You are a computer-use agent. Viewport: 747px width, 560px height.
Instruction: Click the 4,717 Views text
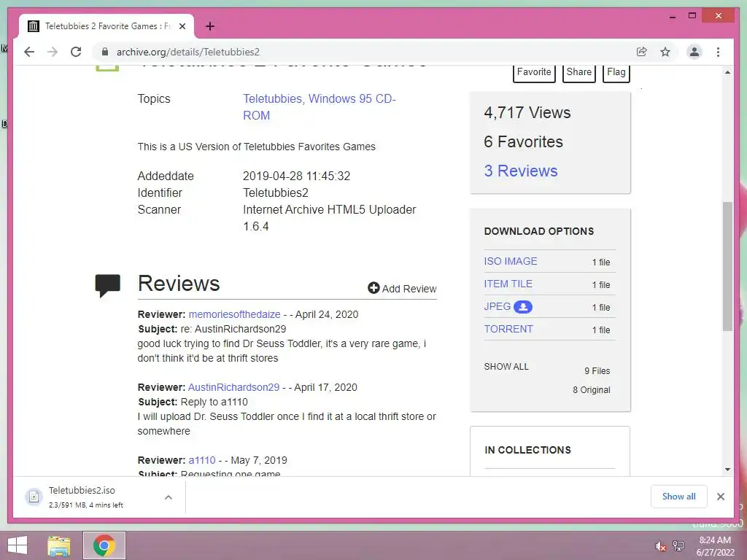coord(527,113)
